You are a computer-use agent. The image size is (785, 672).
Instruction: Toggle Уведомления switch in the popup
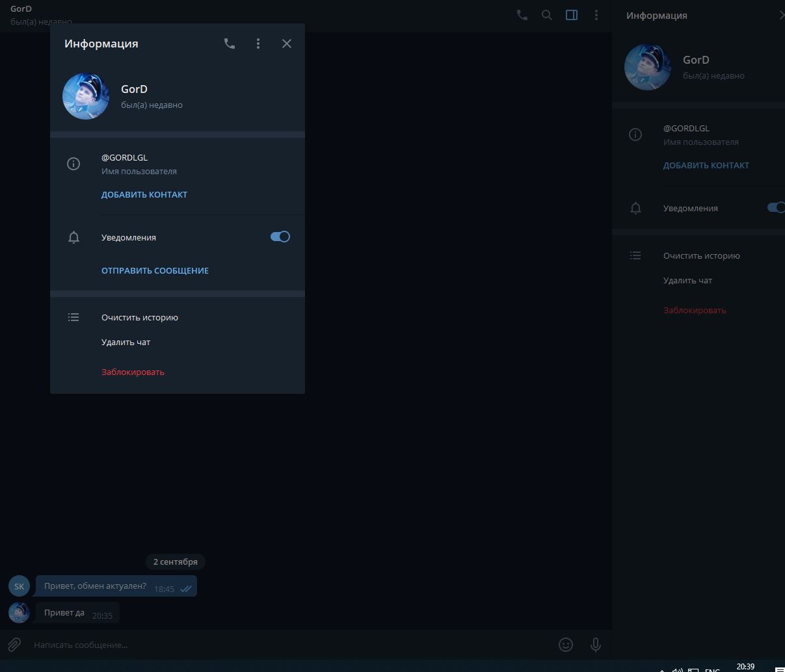coord(280,237)
